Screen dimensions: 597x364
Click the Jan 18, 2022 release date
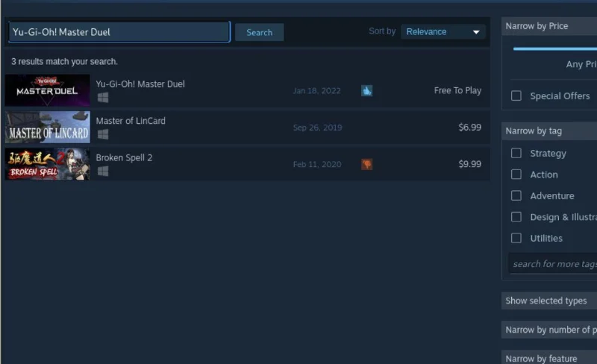pos(316,91)
